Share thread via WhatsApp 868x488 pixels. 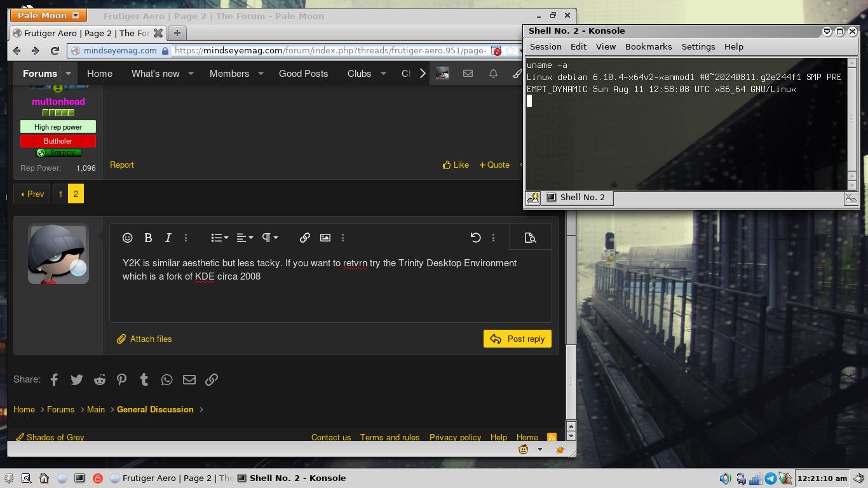tap(166, 379)
